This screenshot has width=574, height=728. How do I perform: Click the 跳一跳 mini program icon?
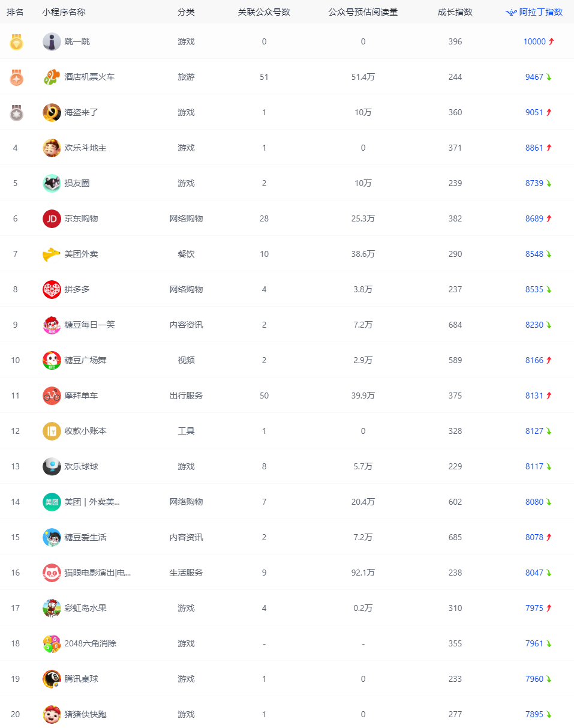(x=52, y=41)
